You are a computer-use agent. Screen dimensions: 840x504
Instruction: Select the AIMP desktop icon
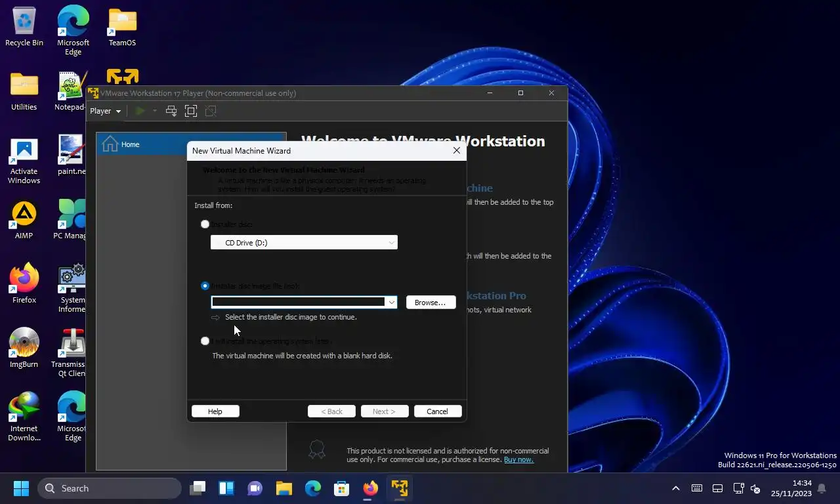point(24,220)
